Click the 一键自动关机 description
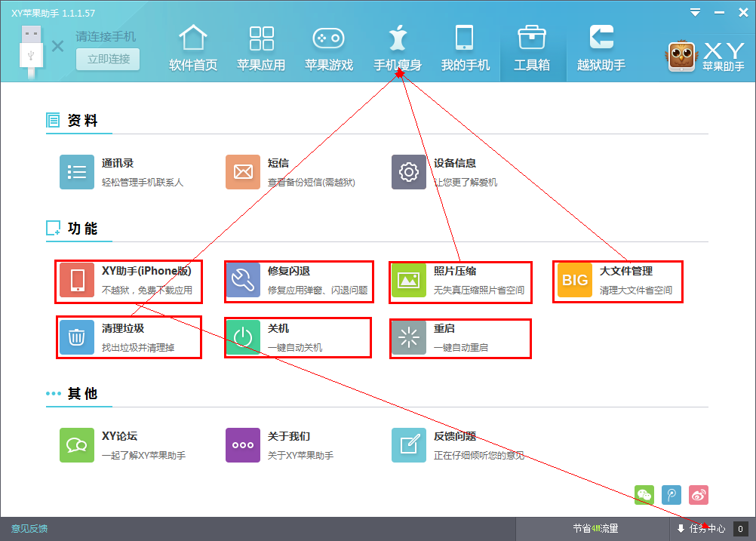Image resolution: width=756 pixels, height=541 pixels. [x=295, y=348]
